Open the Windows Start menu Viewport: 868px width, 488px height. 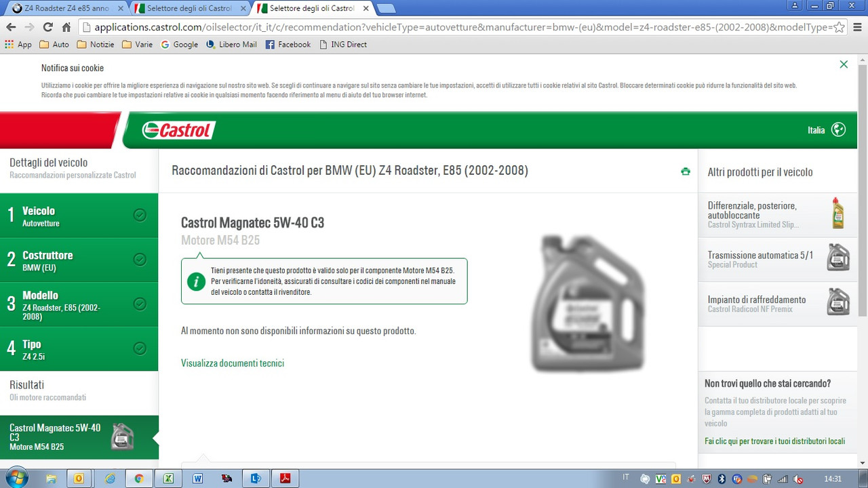[x=16, y=478]
